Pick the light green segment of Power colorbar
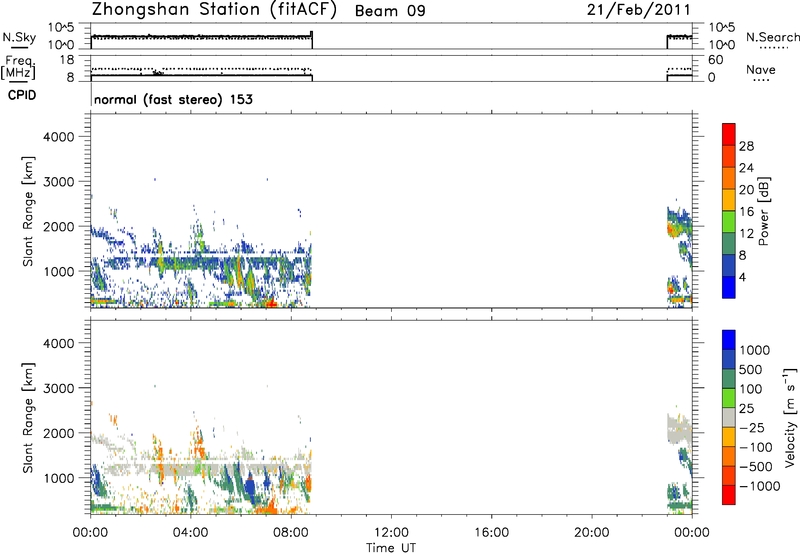This screenshot has width=800, height=554. click(x=729, y=221)
